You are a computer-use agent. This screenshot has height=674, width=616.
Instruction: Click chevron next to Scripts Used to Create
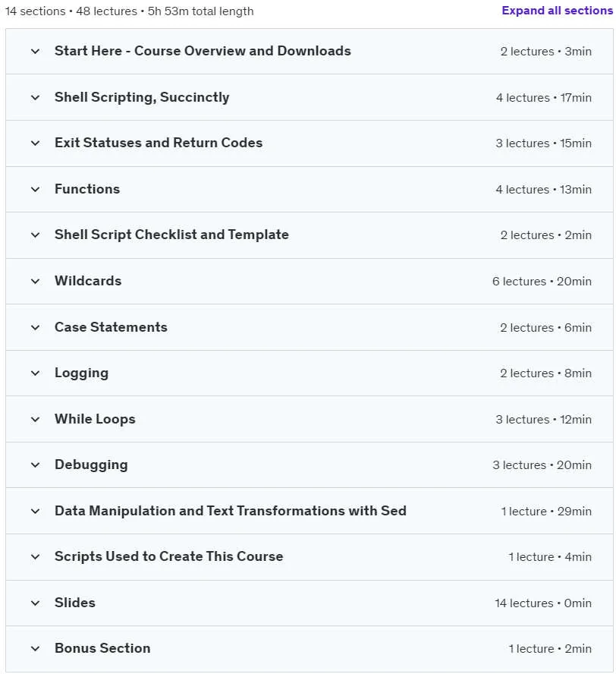click(35, 556)
